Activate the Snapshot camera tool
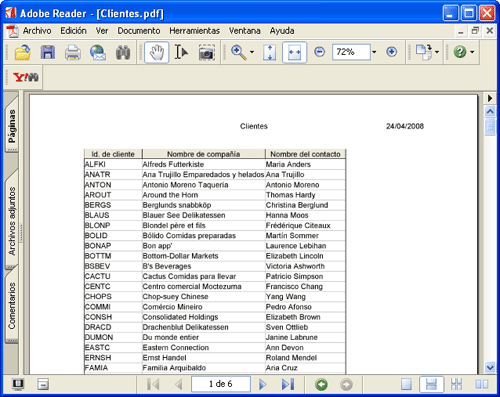The width and height of the screenshot is (500, 397). point(207,52)
